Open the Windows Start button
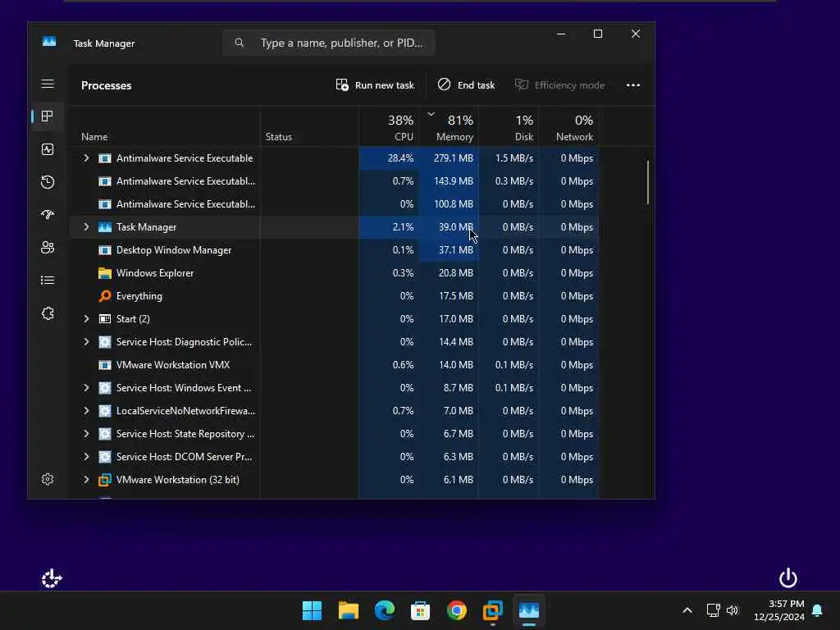 312,610
